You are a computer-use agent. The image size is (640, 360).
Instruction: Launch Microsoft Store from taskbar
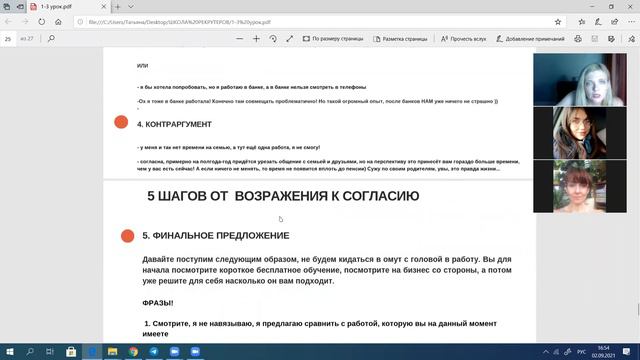pyautogui.click(x=71, y=351)
